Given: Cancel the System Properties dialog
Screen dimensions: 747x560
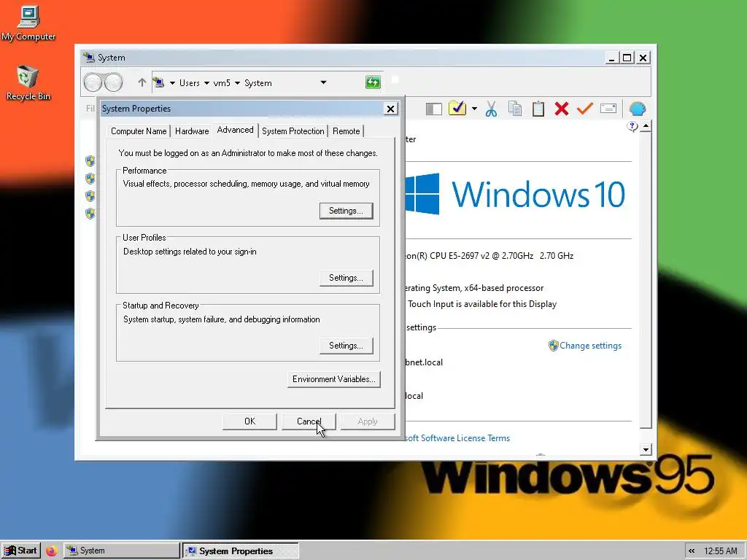Looking at the screenshot, I should (309, 421).
